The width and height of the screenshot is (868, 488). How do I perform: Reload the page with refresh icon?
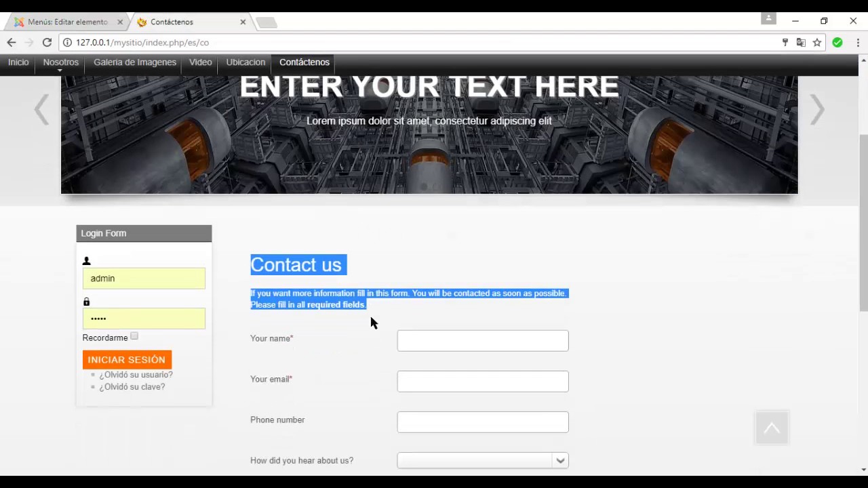[x=47, y=42]
